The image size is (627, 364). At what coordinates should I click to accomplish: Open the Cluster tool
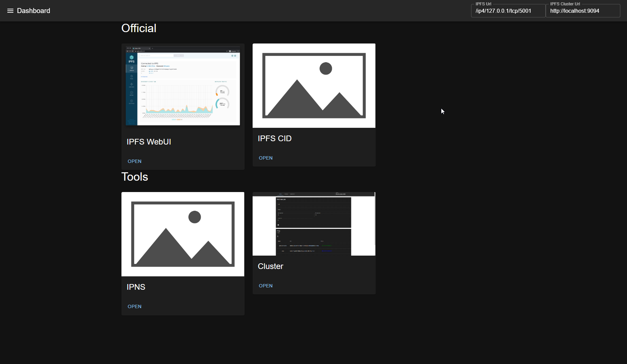pos(266,286)
